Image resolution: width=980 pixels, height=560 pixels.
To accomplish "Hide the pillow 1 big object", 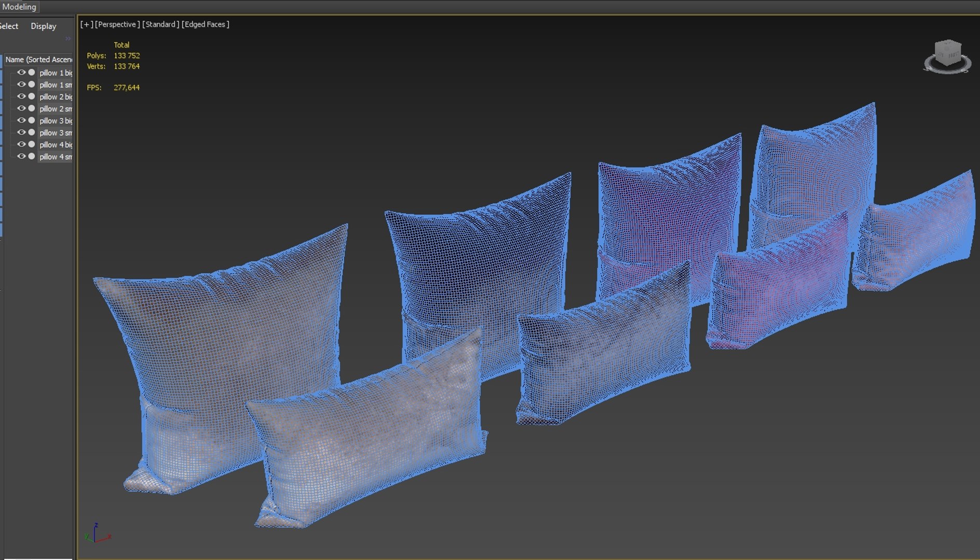I will pyautogui.click(x=21, y=73).
